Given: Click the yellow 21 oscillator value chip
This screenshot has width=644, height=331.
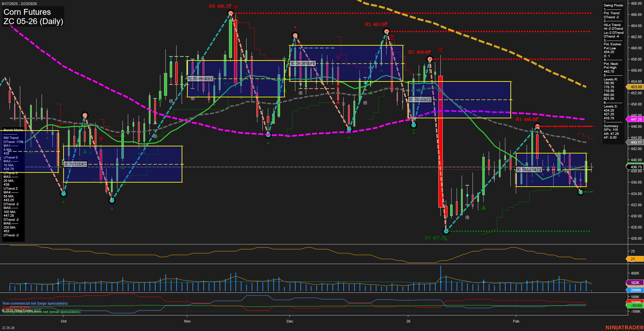Looking at the screenshot, I should click(633, 259).
